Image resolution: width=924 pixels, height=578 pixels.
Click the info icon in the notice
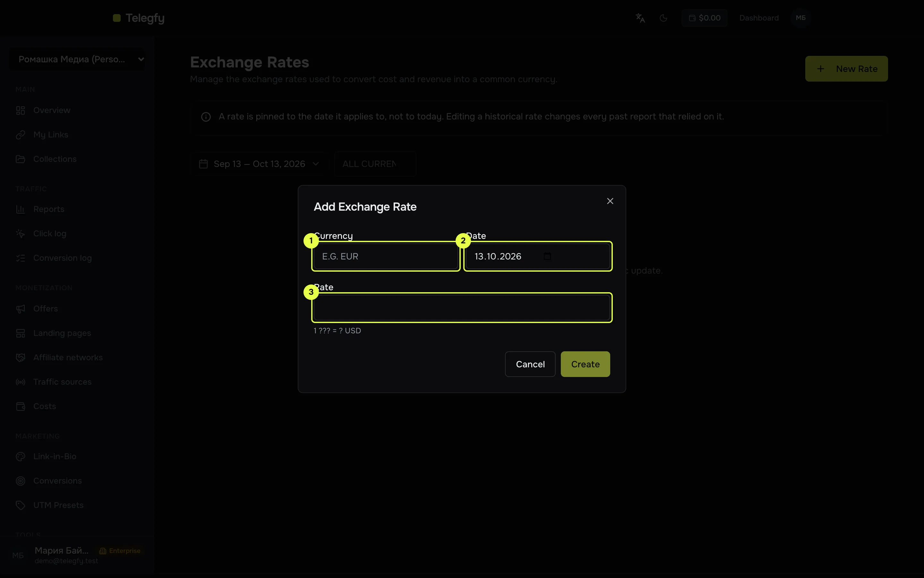[x=206, y=117]
